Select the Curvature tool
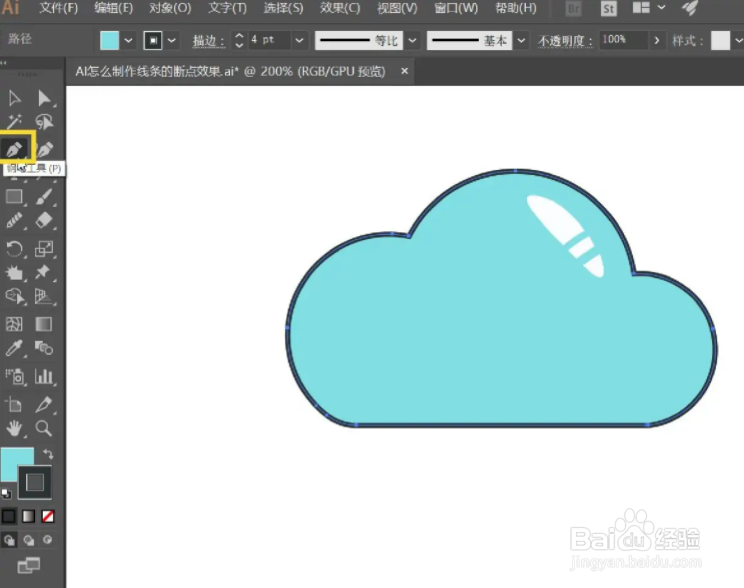 pos(44,149)
